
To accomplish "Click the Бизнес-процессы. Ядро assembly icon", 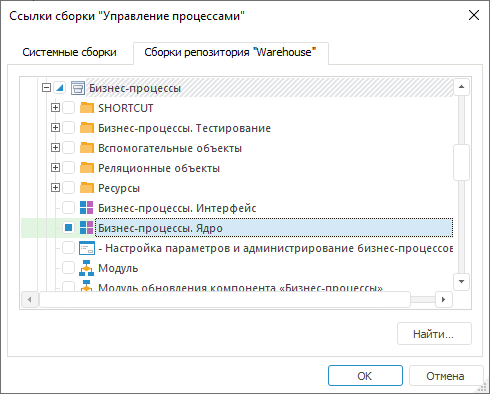I will pos(87,228).
